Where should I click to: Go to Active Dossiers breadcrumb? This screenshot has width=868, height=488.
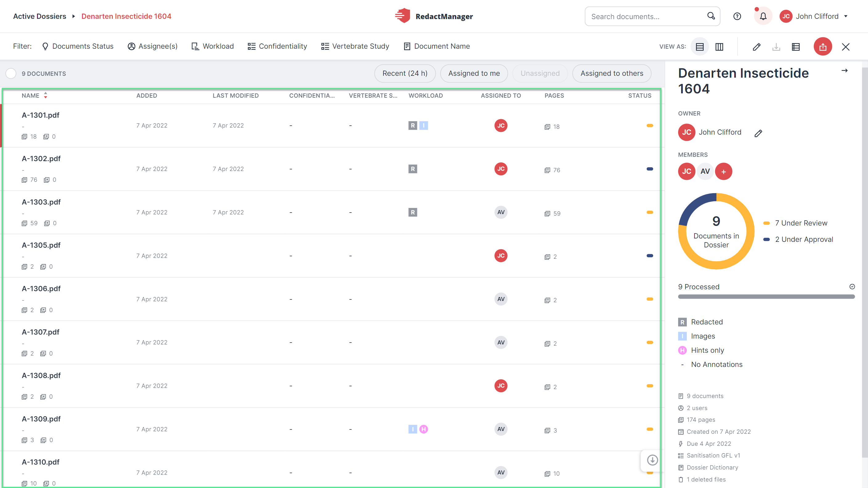pos(39,16)
